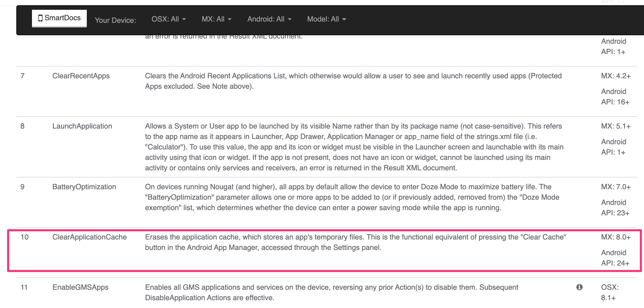Click the MX: 4.2+ text for ClearRecentApps
644x308 pixels.
[616, 76]
